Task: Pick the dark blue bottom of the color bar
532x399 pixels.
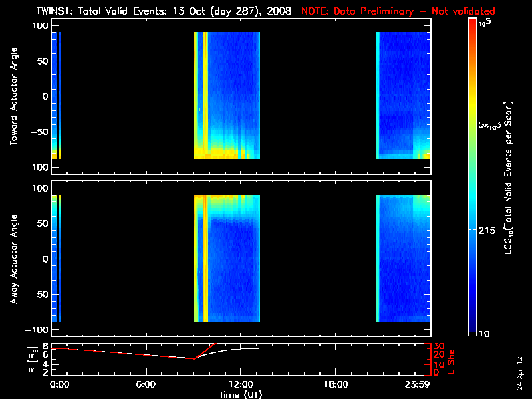Action: [x=472, y=331]
